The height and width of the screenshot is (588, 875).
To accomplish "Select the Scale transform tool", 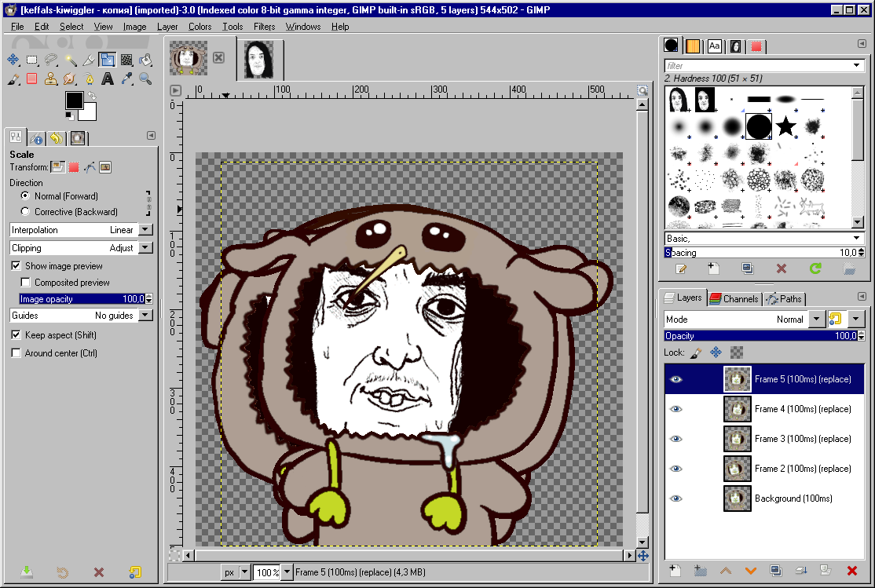I will [x=108, y=60].
